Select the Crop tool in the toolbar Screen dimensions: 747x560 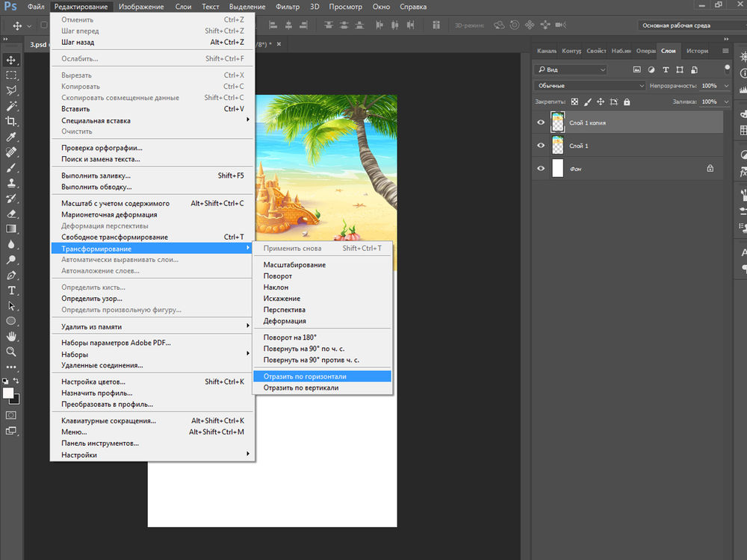pos(11,121)
